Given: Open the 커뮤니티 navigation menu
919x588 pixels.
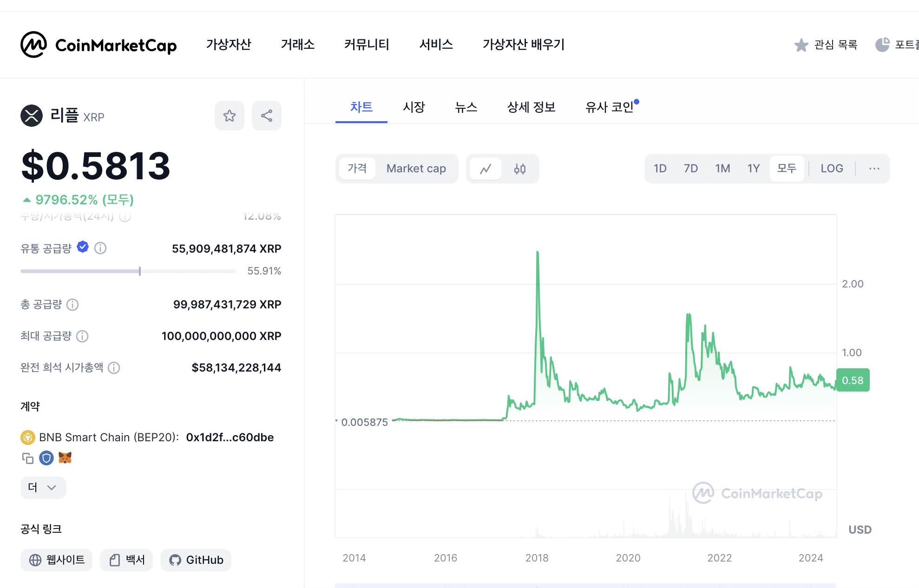Looking at the screenshot, I should [x=367, y=45].
